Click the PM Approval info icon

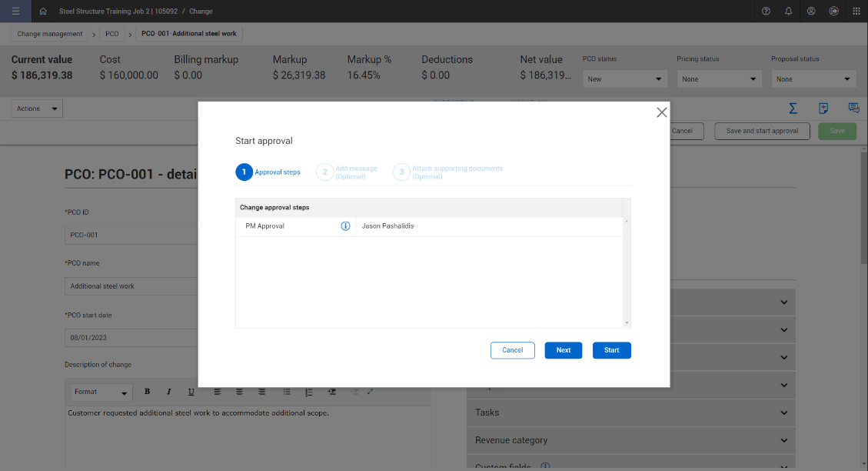click(x=345, y=226)
